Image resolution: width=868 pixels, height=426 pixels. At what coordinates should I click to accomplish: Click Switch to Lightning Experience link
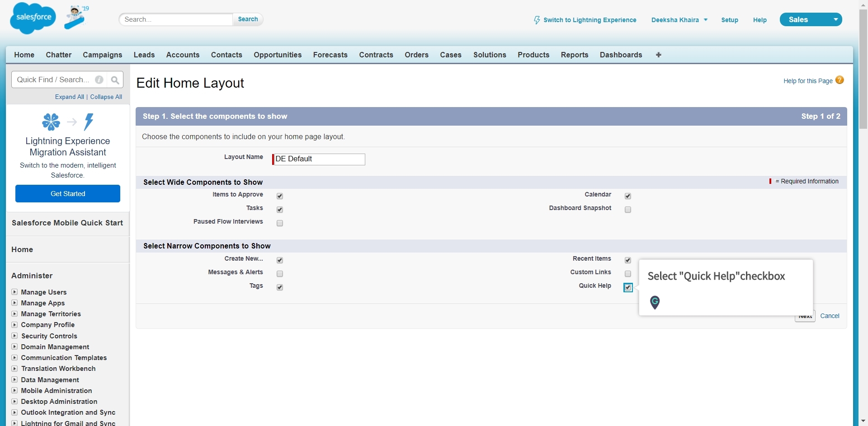[590, 20]
